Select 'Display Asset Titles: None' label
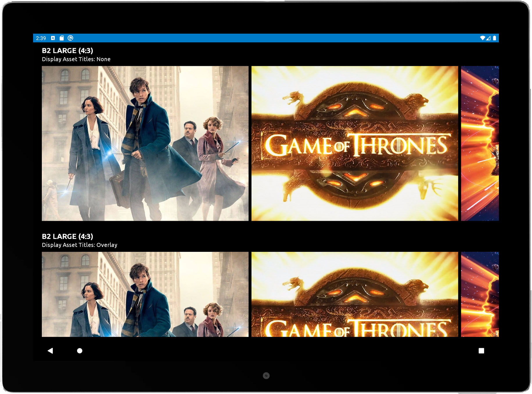The image size is (532, 394). (76, 59)
